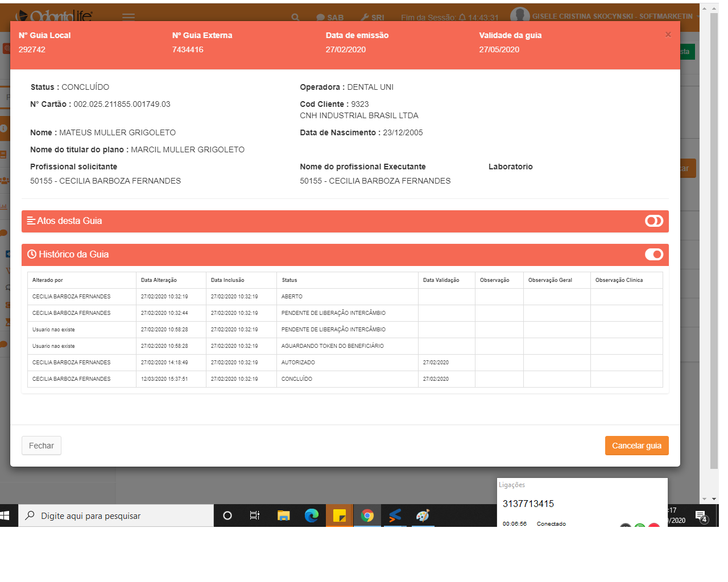This screenshot has width=728, height=582.
Task: Open File Explorer from the taskbar
Action: pyautogui.click(x=283, y=516)
